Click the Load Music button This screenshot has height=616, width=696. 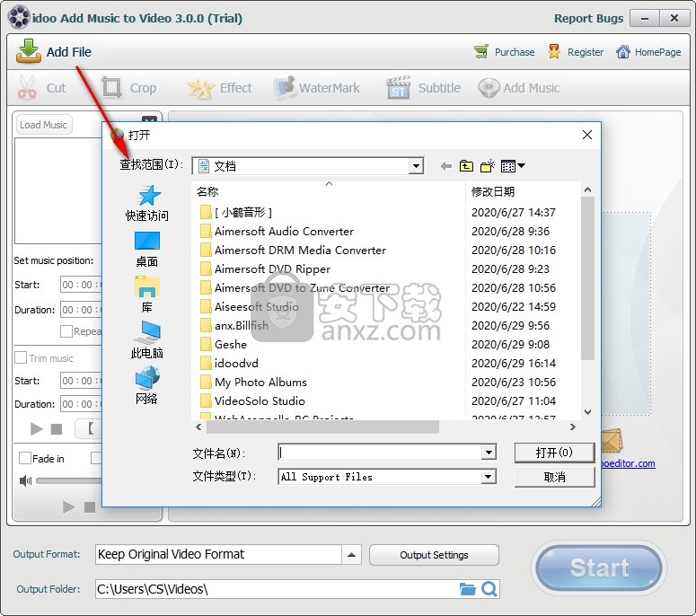pos(43,125)
